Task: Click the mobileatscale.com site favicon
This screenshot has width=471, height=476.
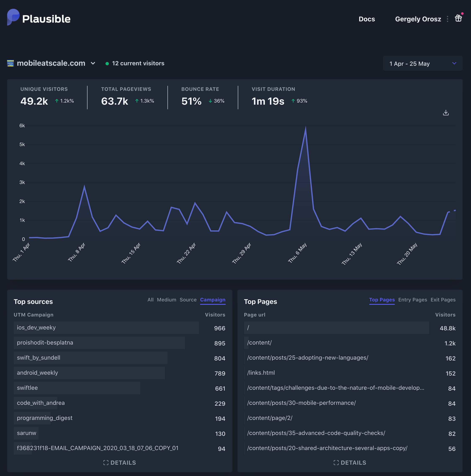Action: (10, 63)
